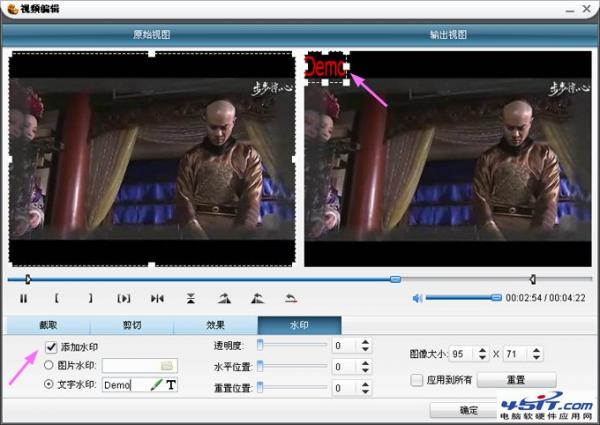Click the red undo arrow icon
Screen dimensions: 600x425
(x=291, y=298)
